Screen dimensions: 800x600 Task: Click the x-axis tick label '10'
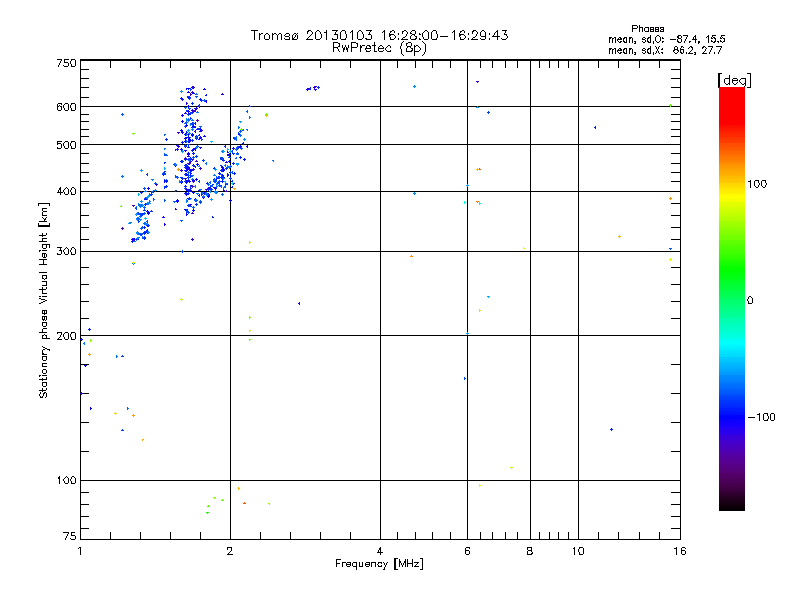(578, 551)
